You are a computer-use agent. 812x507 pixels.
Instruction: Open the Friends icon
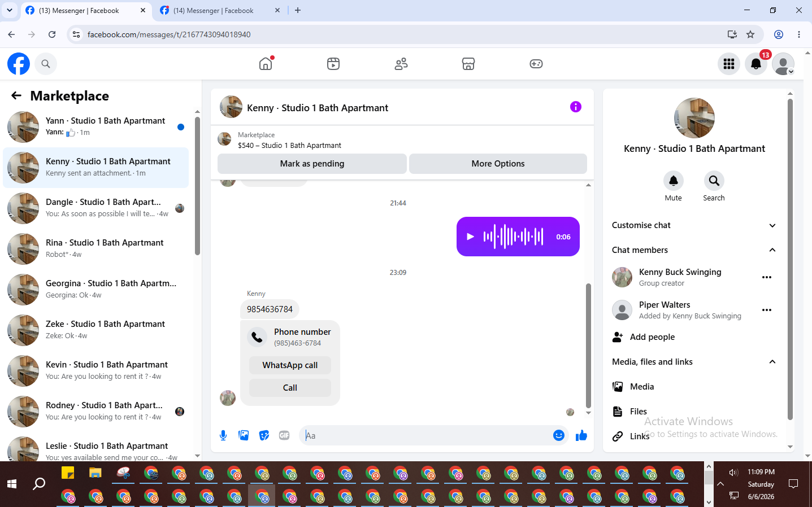(x=401, y=64)
